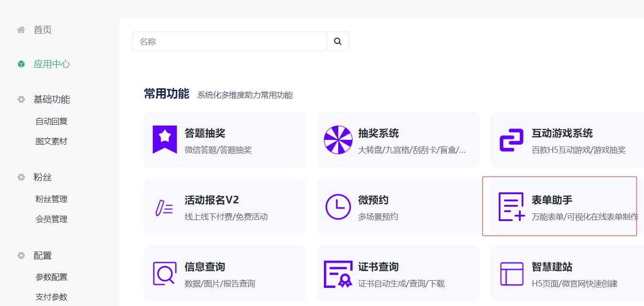This screenshot has height=306, width=644.
Task: Click the 基础功能 section heading
Action: pyautogui.click(x=52, y=99)
